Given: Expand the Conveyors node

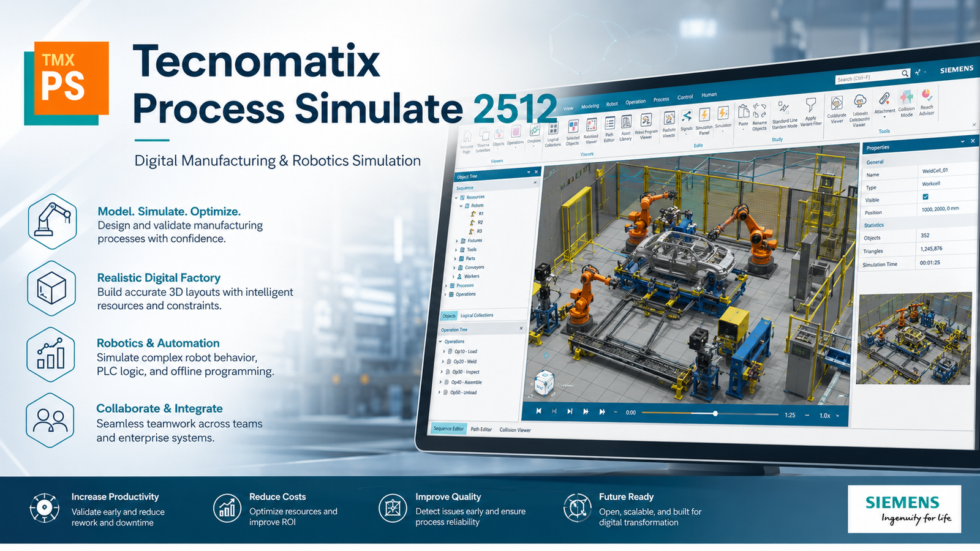Looking at the screenshot, I should [x=454, y=268].
